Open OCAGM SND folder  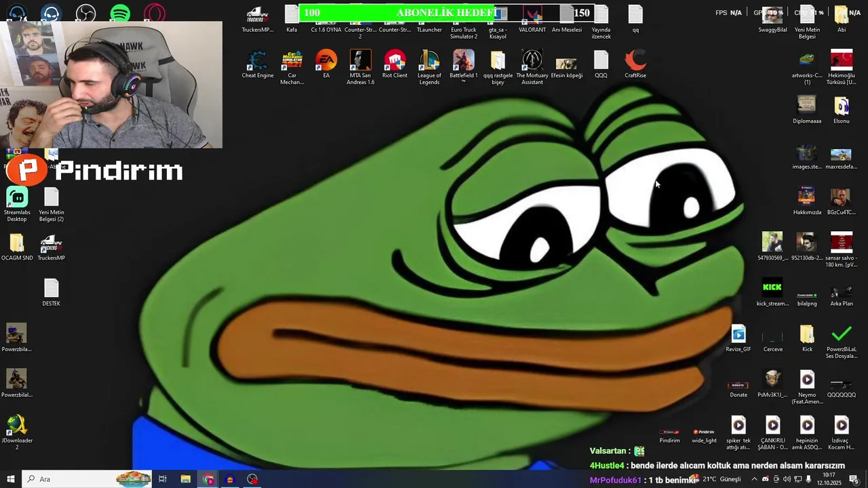tap(17, 247)
